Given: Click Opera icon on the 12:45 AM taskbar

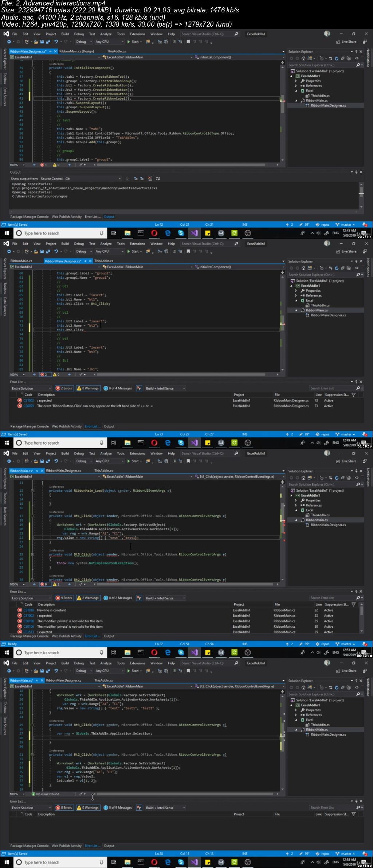Looking at the screenshot, I should point(154,233).
